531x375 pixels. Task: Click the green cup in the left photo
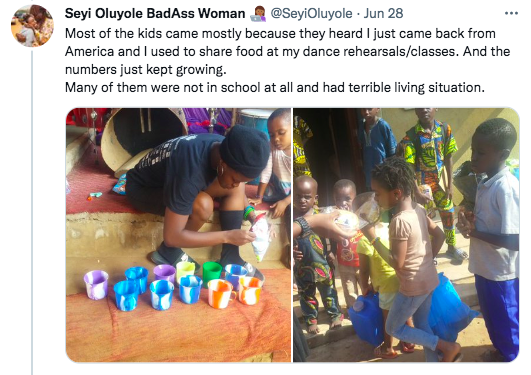tap(212, 274)
